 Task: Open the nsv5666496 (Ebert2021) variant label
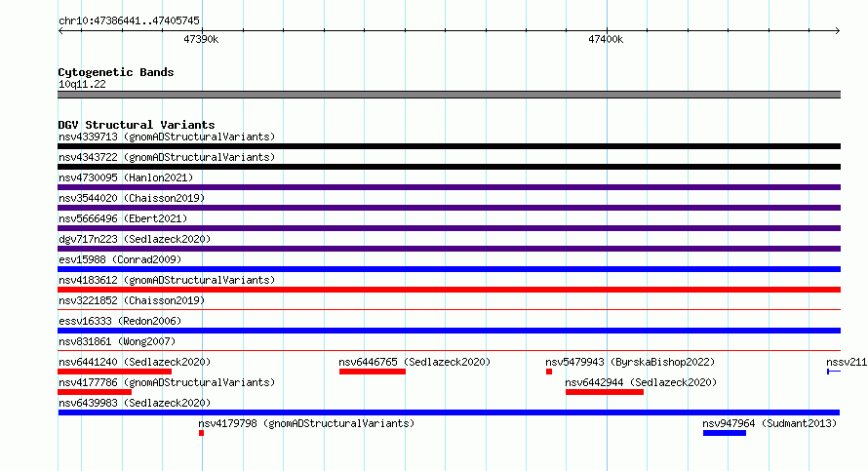(x=123, y=218)
